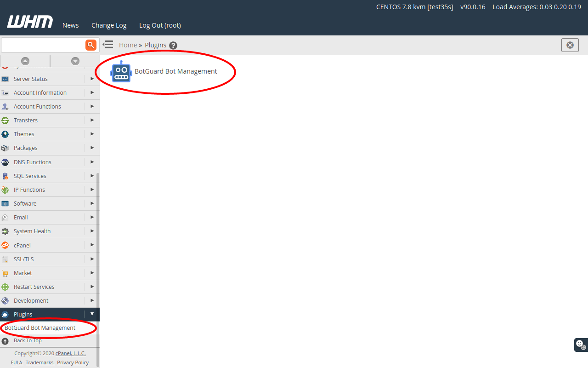Click the WHM logo
Viewport: 588px width, 368px height.
(30, 22)
